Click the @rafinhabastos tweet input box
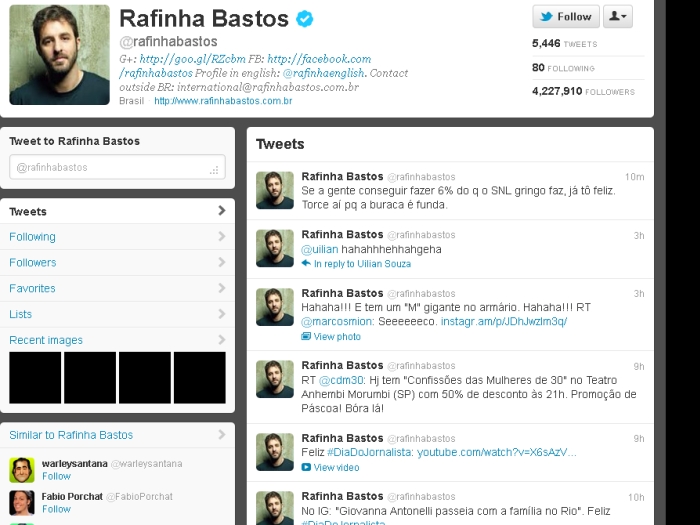 pos(117,167)
